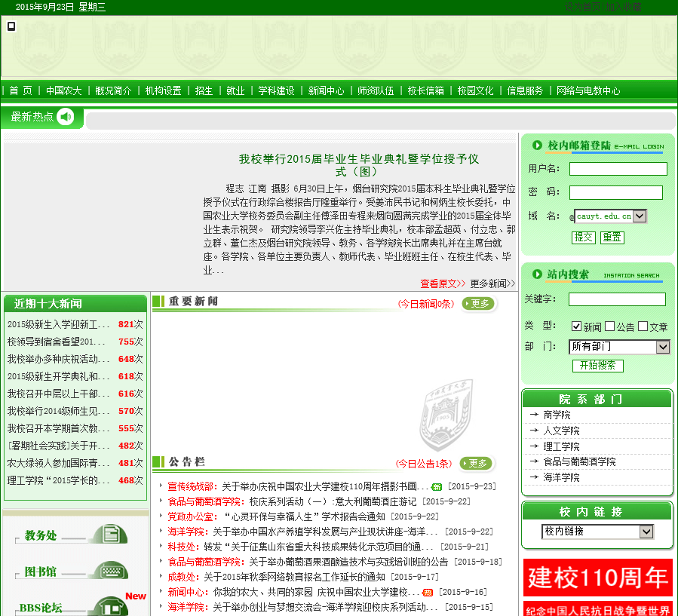
Task: Click the small square icon in the banner
Action: (x=11, y=26)
